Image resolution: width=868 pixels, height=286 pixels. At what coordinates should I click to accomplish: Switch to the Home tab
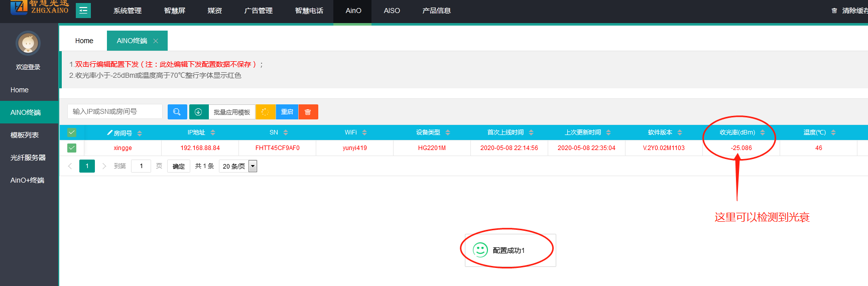(84, 41)
